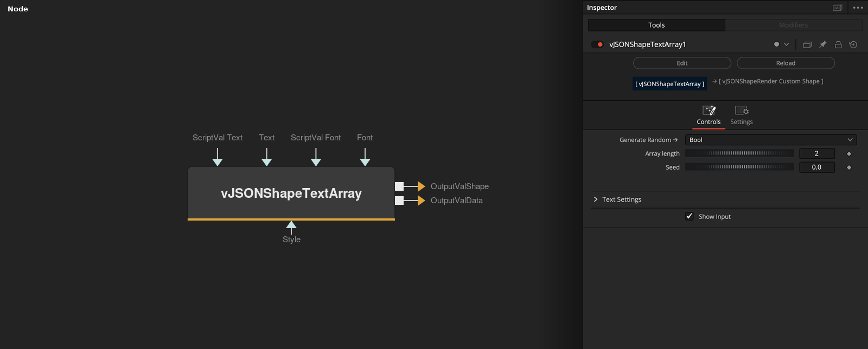
Task: Click the Text Settings section label
Action: point(622,199)
